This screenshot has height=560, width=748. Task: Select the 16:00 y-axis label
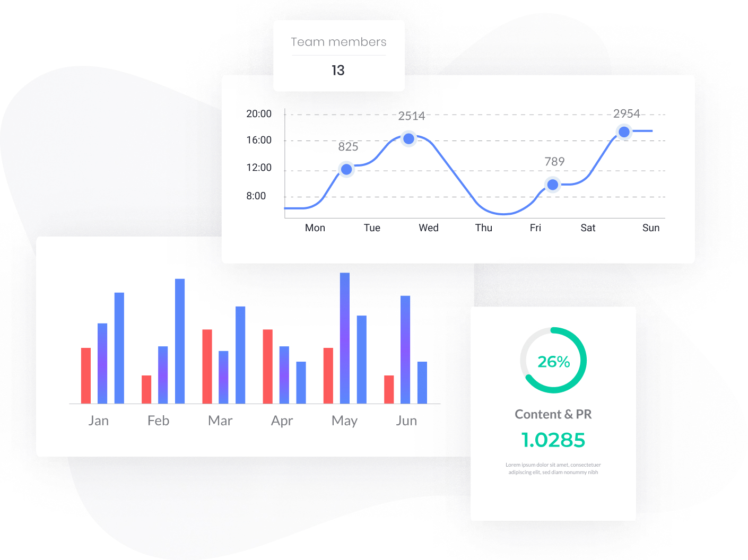[x=259, y=140]
